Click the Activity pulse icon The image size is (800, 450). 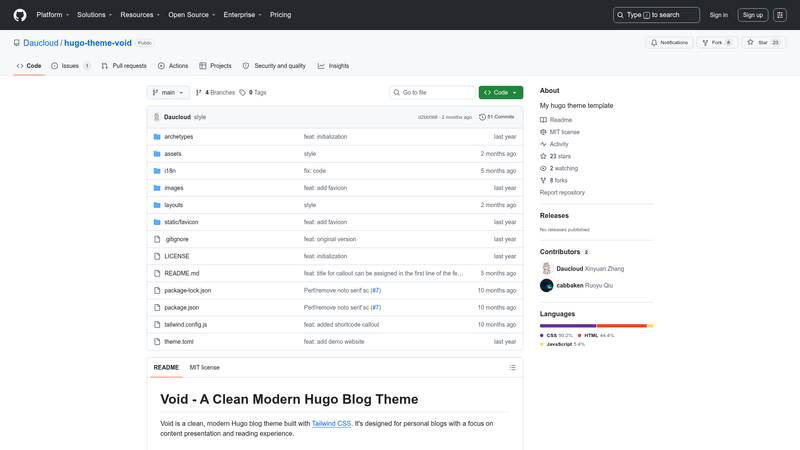[x=543, y=144]
